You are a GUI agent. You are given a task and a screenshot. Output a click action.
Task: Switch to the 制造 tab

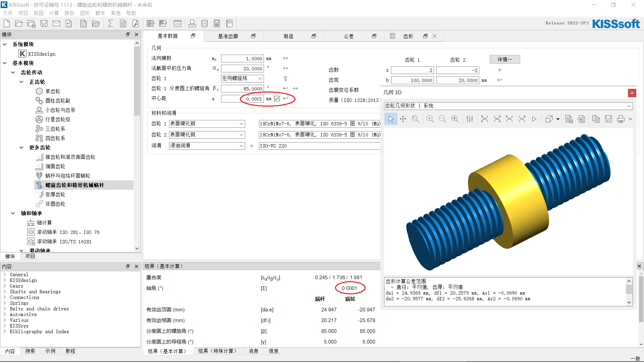[288, 36]
